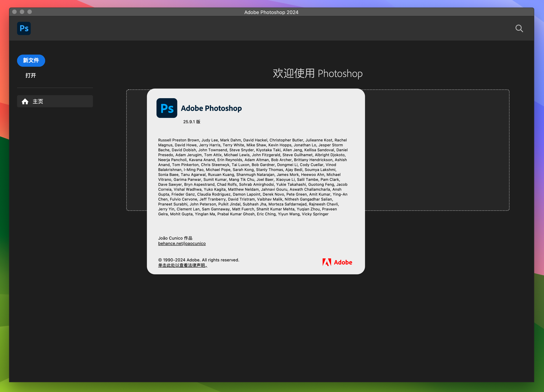Open the 单击此处以查看法律声明 legal notice link
The image size is (544, 392).
coord(182,265)
